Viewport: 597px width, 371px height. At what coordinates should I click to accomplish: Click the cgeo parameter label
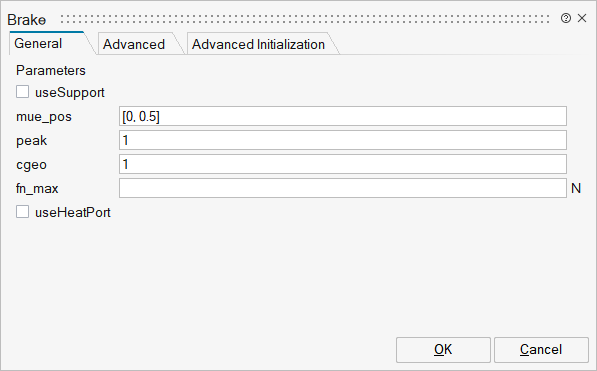click(31, 165)
